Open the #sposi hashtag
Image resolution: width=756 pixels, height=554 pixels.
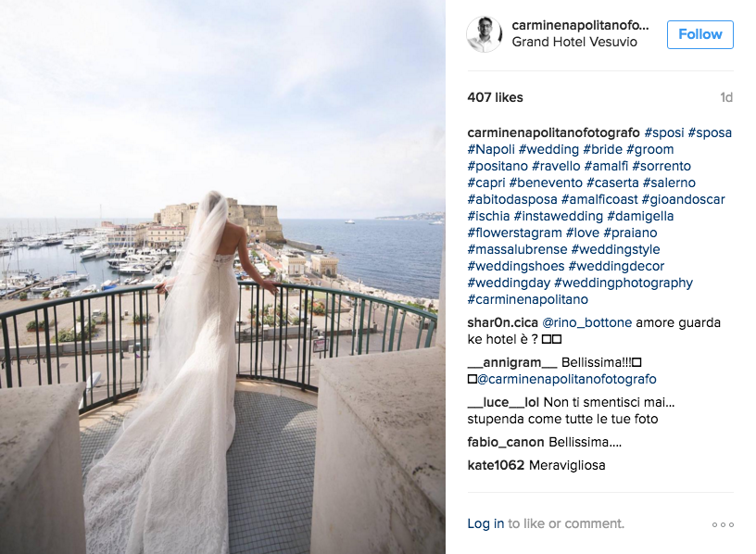tap(664, 132)
